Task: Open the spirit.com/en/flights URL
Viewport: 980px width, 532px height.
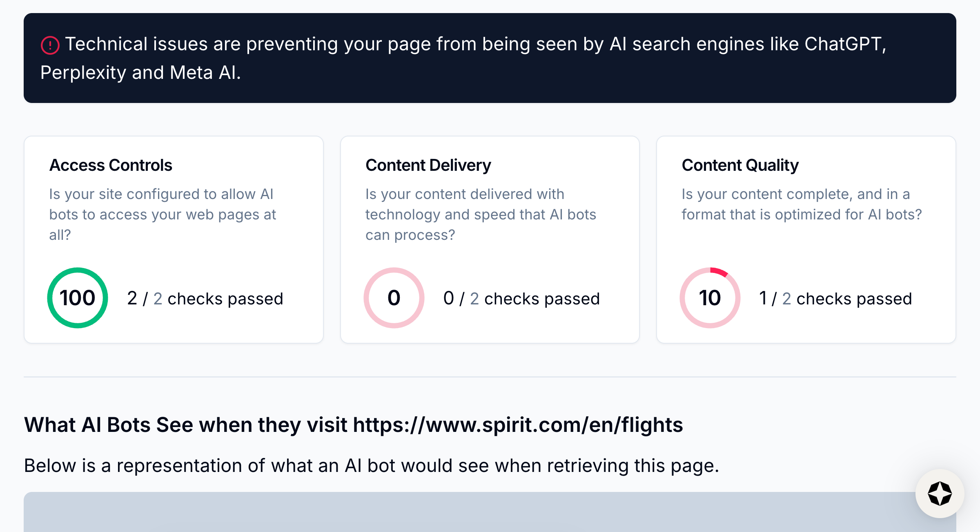Action: pos(517,425)
